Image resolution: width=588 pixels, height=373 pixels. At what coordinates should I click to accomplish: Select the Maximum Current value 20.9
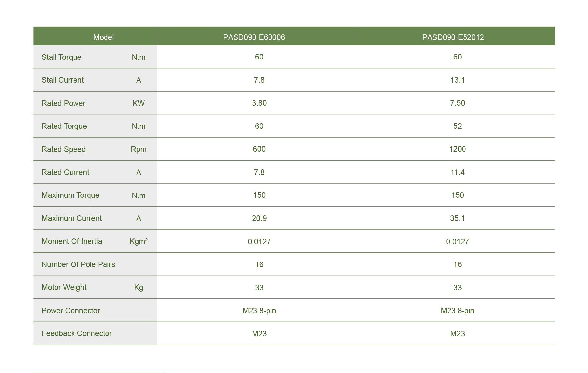(x=259, y=218)
